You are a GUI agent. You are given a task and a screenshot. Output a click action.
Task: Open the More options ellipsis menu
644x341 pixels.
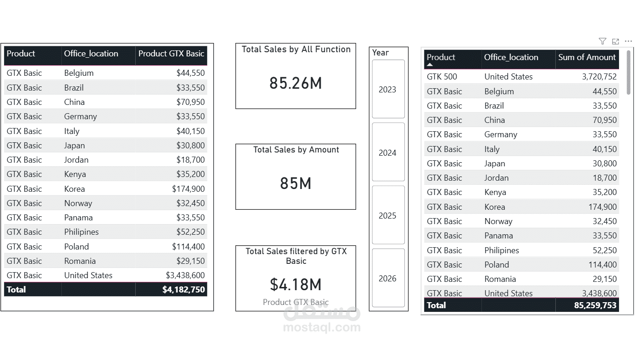628,41
